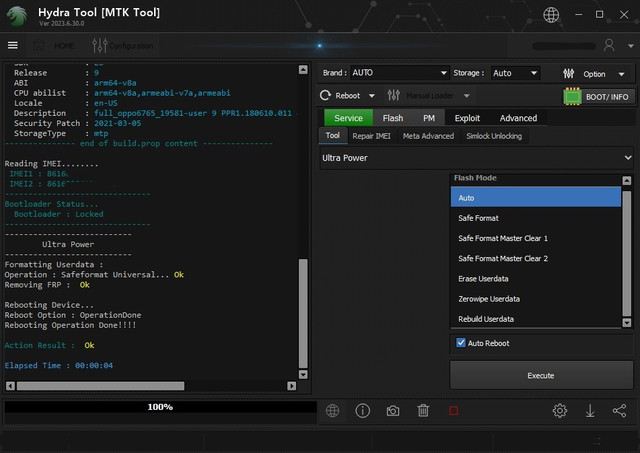
Task: Switch to the Service tab
Action: click(x=348, y=118)
